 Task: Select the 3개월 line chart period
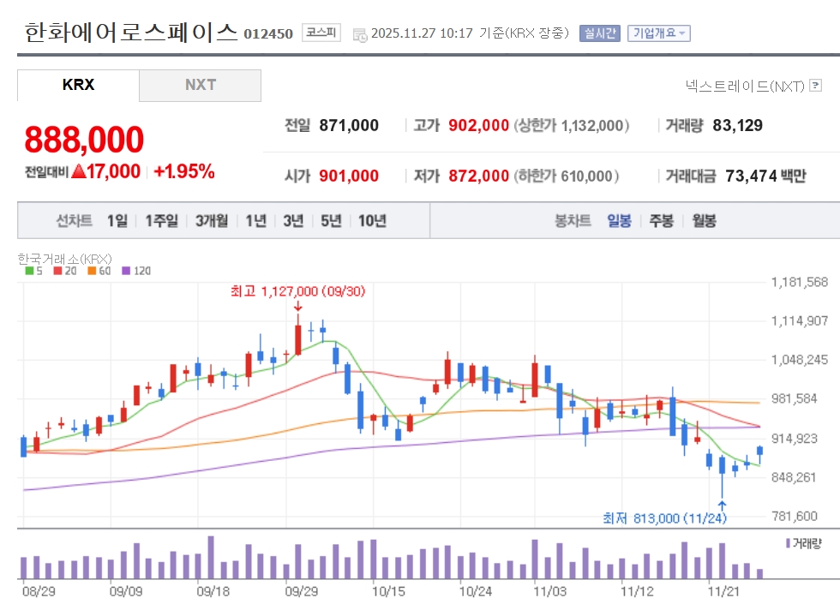(212, 221)
